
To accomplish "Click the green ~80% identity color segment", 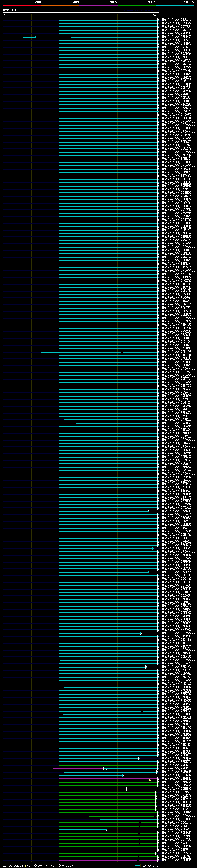I will pos(137,6).
